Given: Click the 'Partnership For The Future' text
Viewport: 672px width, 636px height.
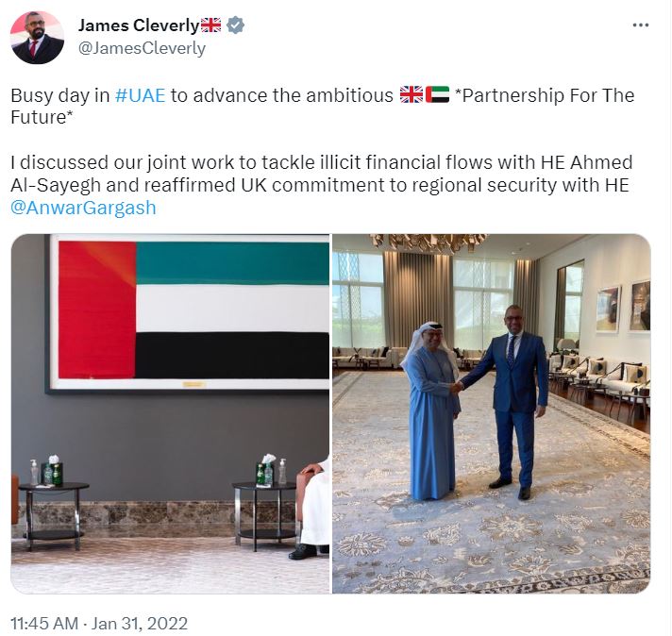Looking at the screenshot, I should [x=322, y=106].
